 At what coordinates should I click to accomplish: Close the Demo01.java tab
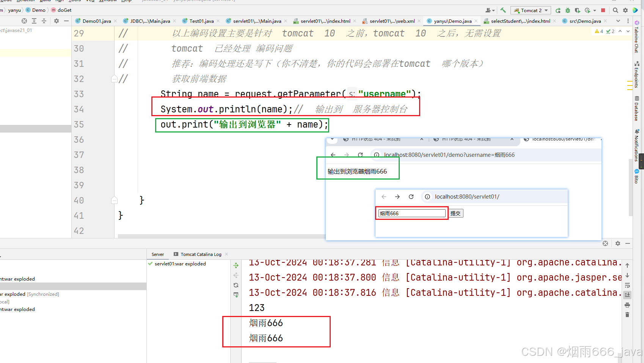tap(115, 21)
